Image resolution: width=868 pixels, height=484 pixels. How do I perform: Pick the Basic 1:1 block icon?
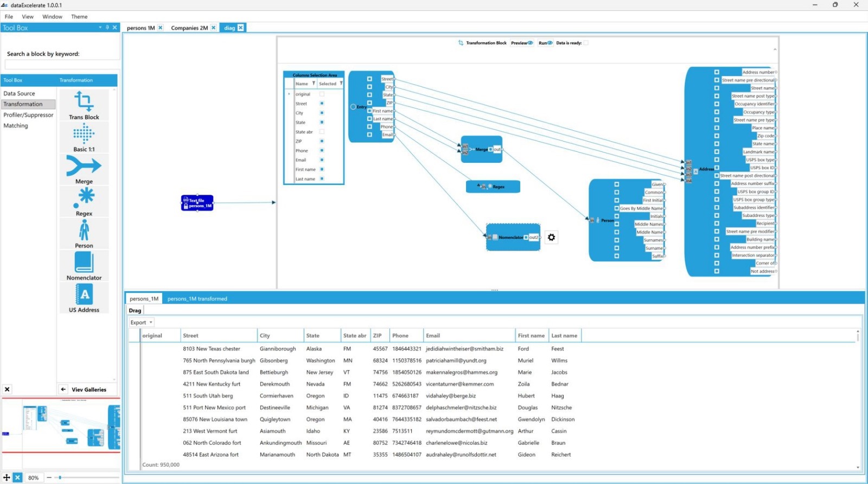[x=84, y=133]
